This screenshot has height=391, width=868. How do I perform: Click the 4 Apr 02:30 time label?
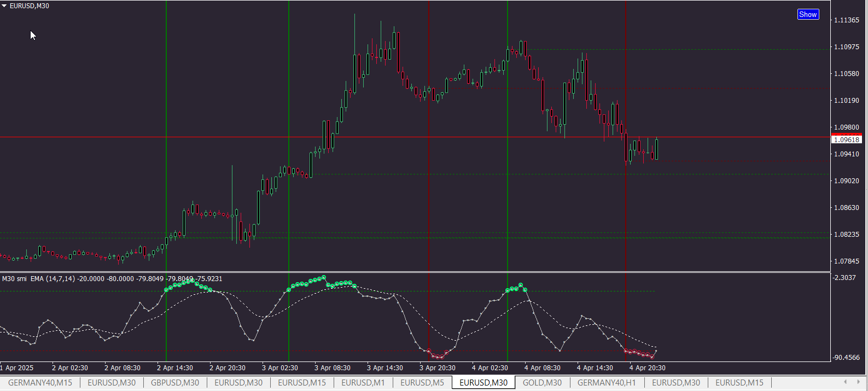490,368
